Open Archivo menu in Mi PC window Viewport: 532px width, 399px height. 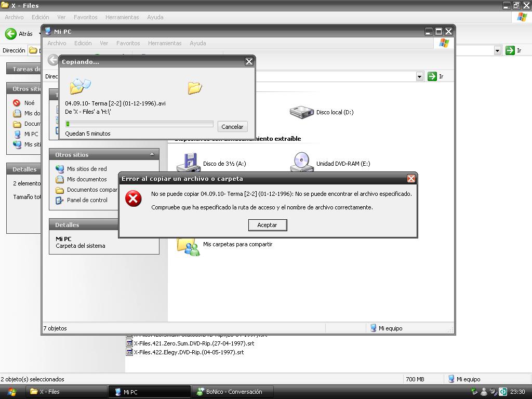point(57,43)
